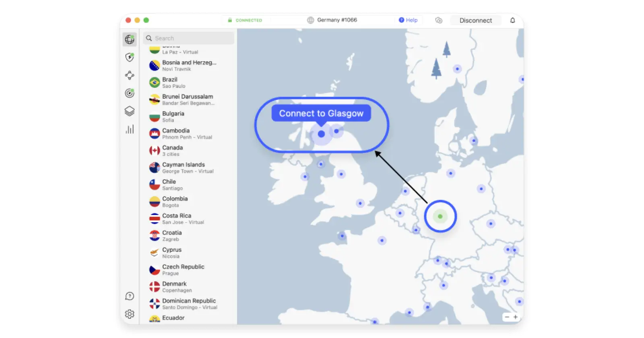Click the Disconnect button

[x=476, y=20]
